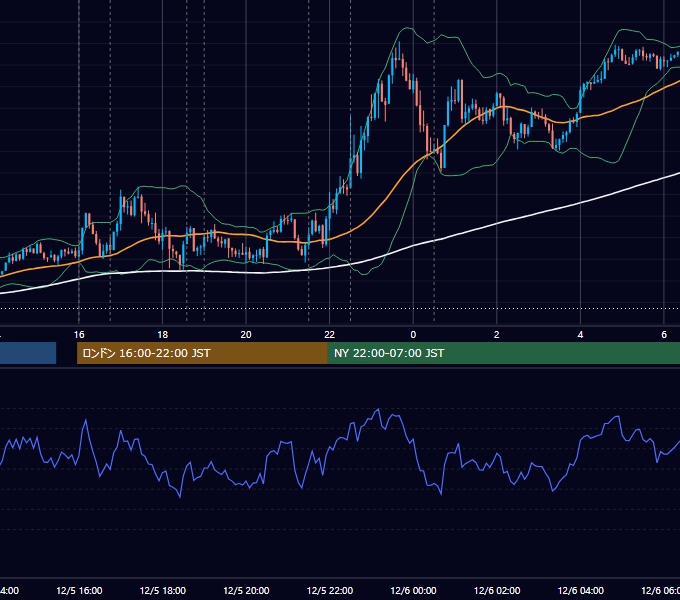680x600 pixels.
Task: Click the 12/6 04:00 date label
Action: pyautogui.click(x=581, y=591)
